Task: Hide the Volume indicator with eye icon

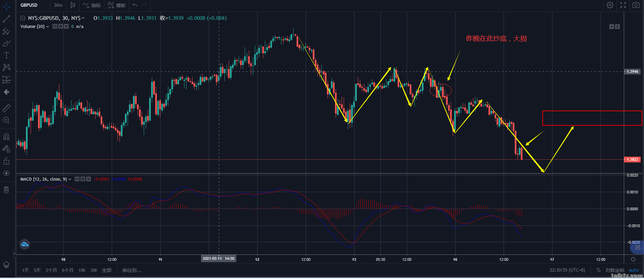Action: tap(55, 26)
